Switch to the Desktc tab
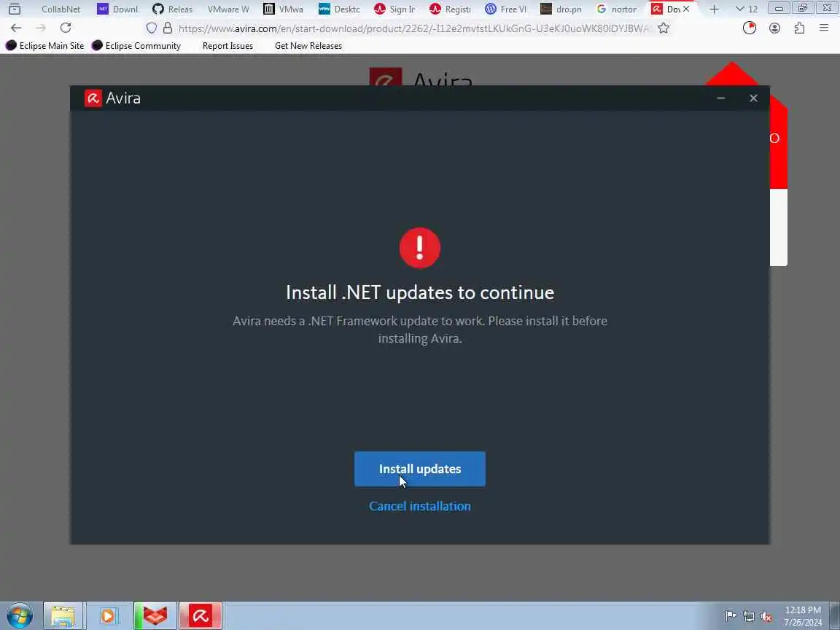This screenshot has width=840, height=630. 339,9
